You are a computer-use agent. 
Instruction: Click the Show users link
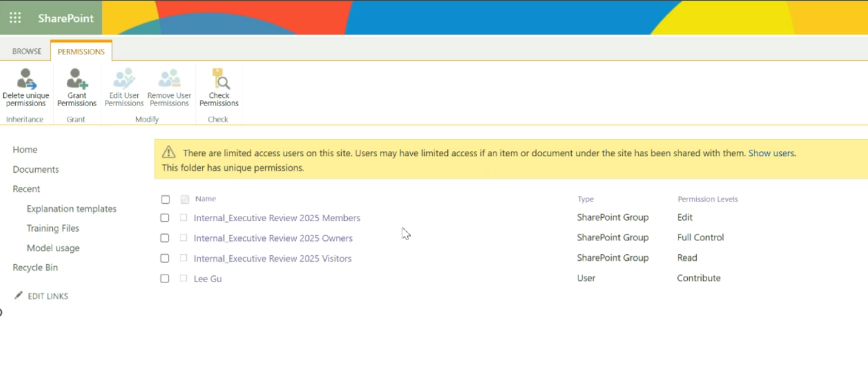click(x=771, y=153)
